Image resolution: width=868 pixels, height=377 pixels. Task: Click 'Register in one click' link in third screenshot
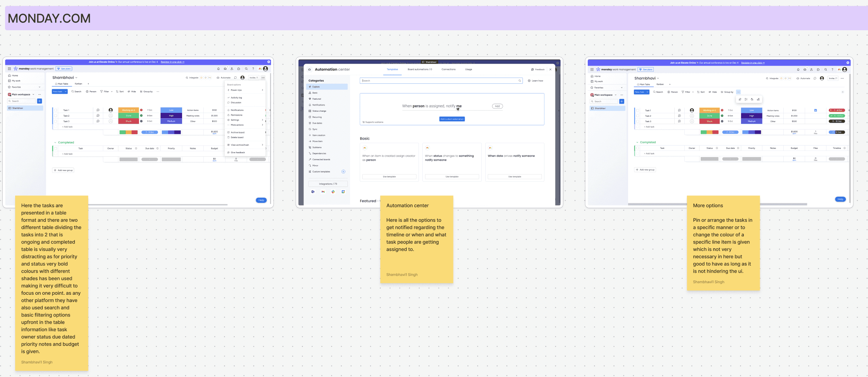pos(753,63)
